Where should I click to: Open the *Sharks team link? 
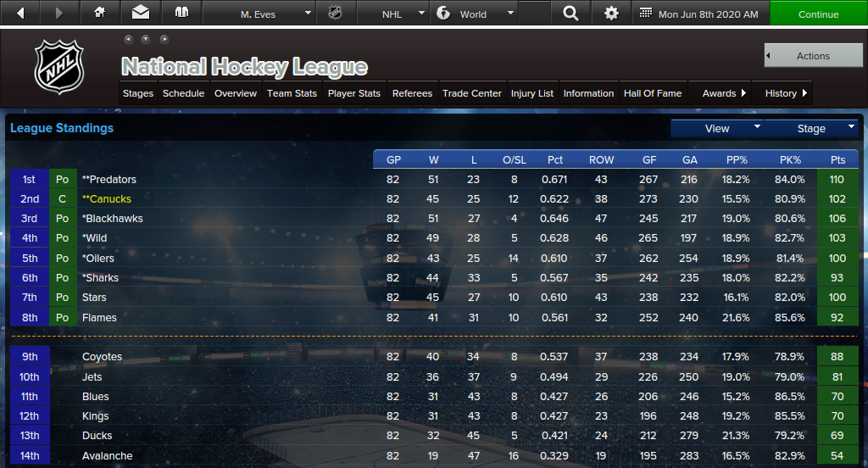[x=100, y=277]
